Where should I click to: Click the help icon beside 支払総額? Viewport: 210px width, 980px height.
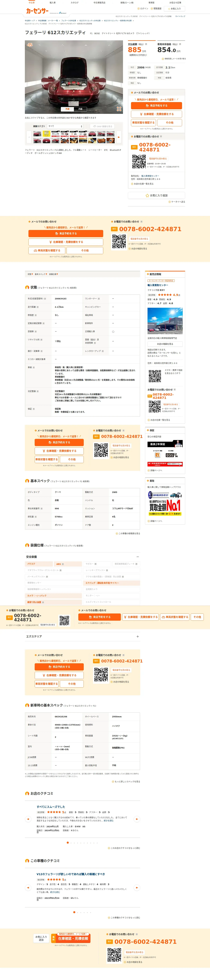(x=146, y=44)
